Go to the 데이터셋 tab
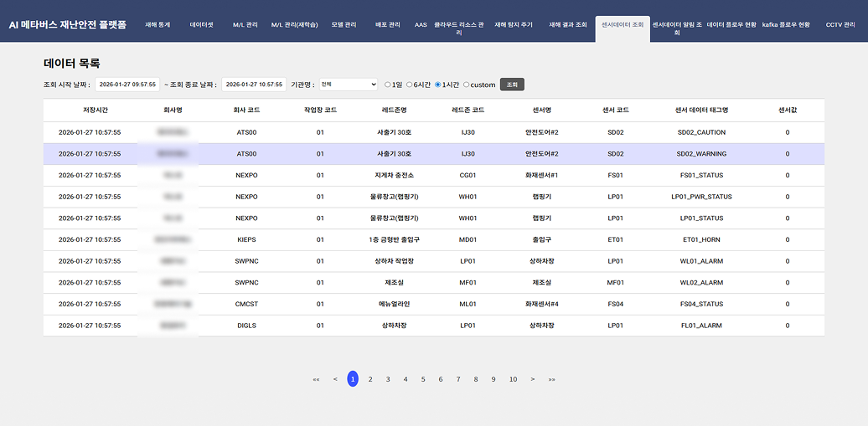Screen dimensions: 868x426 (201, 25)
